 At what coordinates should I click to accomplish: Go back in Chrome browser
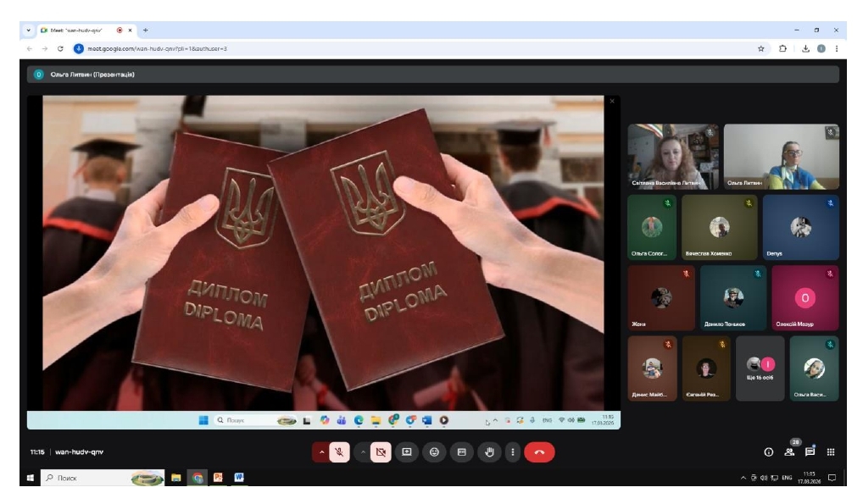pos(30,48)
